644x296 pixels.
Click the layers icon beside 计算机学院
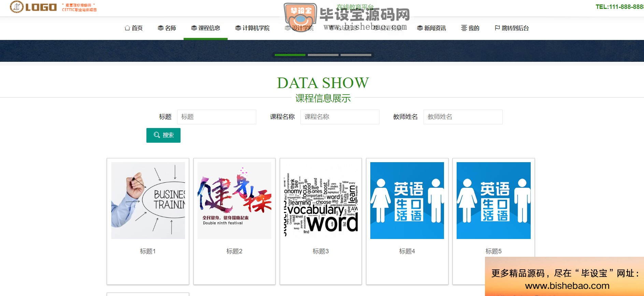pyautogui.click(x=238, y=28)
